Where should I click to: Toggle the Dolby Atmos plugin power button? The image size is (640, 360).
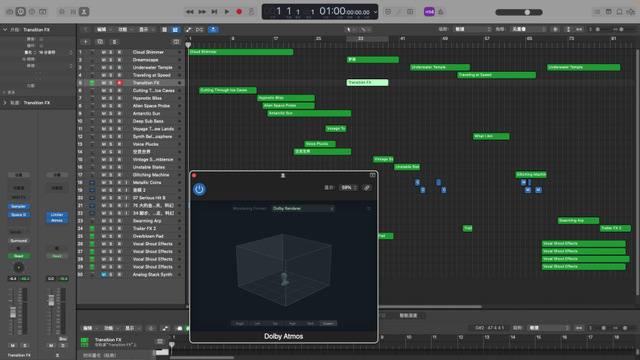click(x=199, y=189)
